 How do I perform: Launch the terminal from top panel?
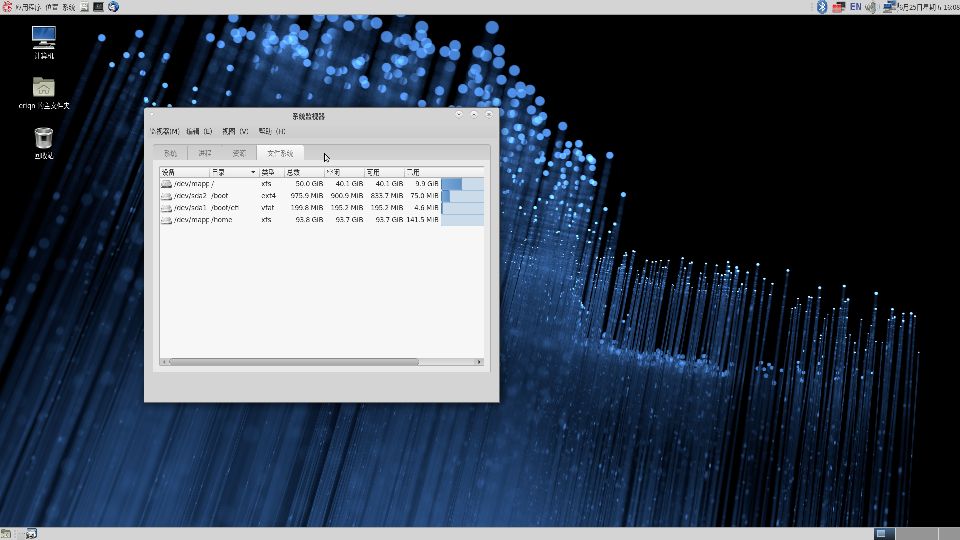(x=98, y=7)
